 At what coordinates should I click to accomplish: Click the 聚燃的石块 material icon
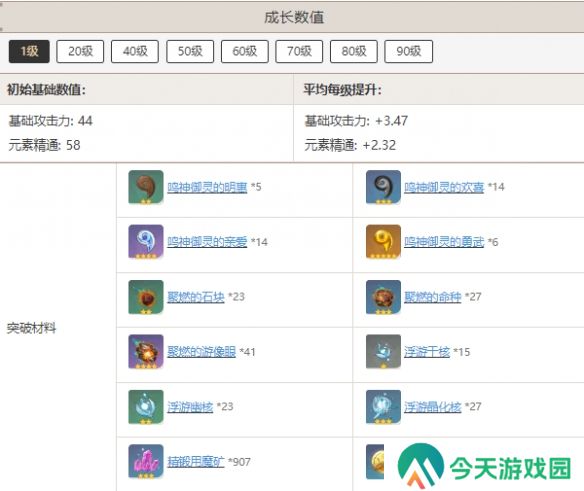tap(146, 297)
